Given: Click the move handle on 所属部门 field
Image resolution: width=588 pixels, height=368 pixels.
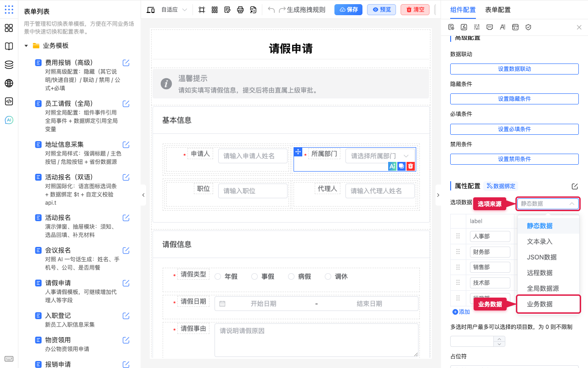Looking at the screenshot, I should click(x=298, y=152).
